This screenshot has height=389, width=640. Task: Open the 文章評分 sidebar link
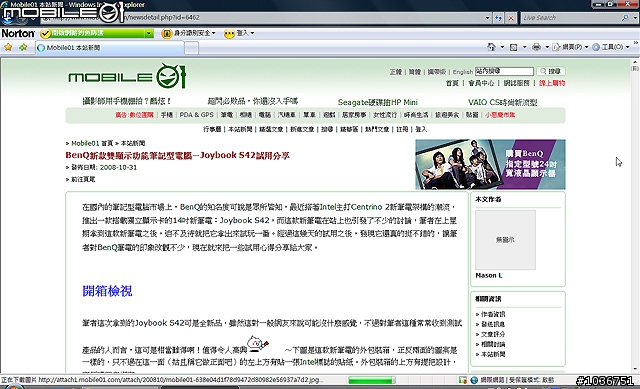pos(493,334)
